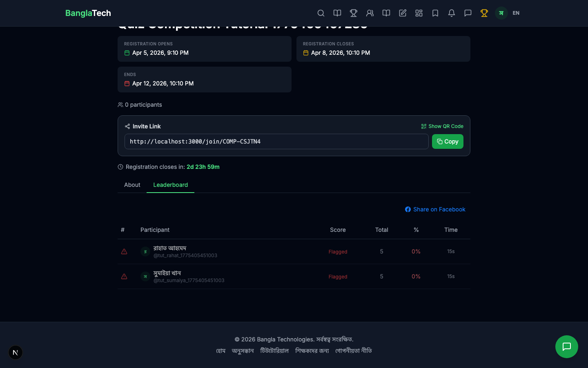Open notifications bell
This screenshot has height=368, width=588.
[452, 13]
